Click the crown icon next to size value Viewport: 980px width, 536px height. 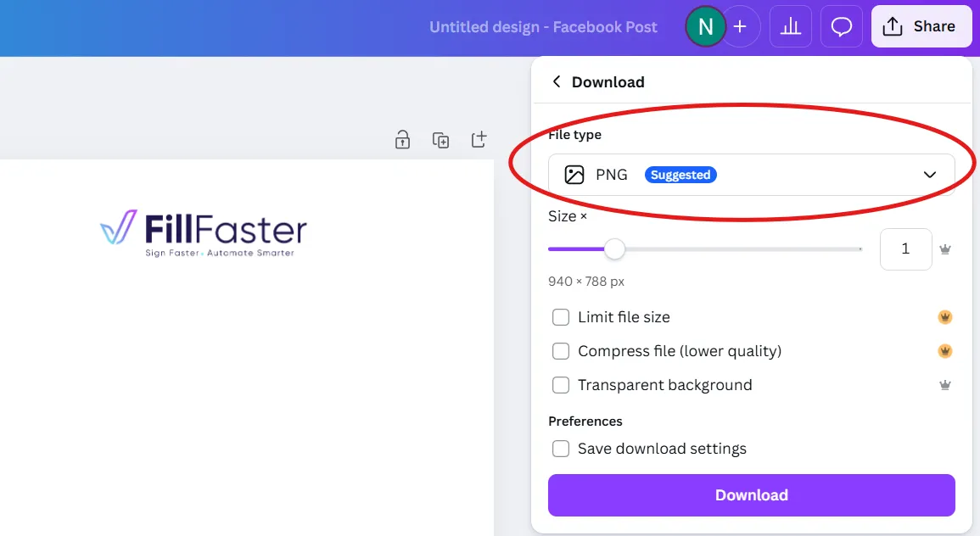[944, 248]
